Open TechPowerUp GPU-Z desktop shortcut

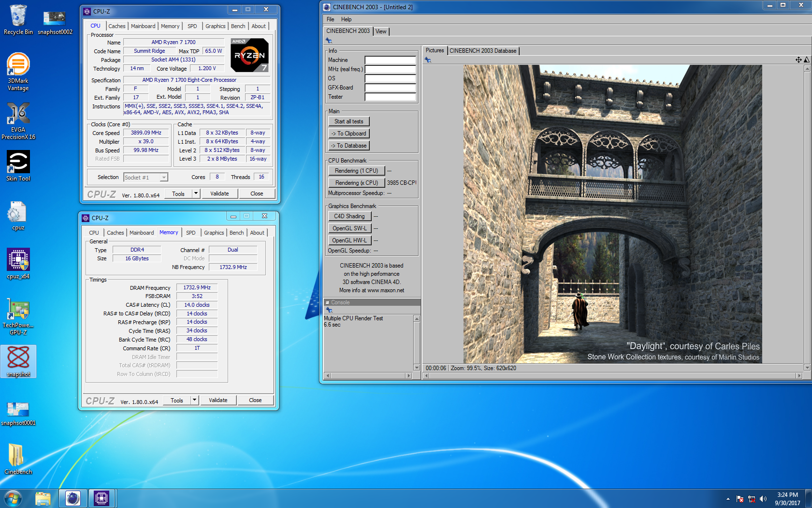[x=18, y=316]
